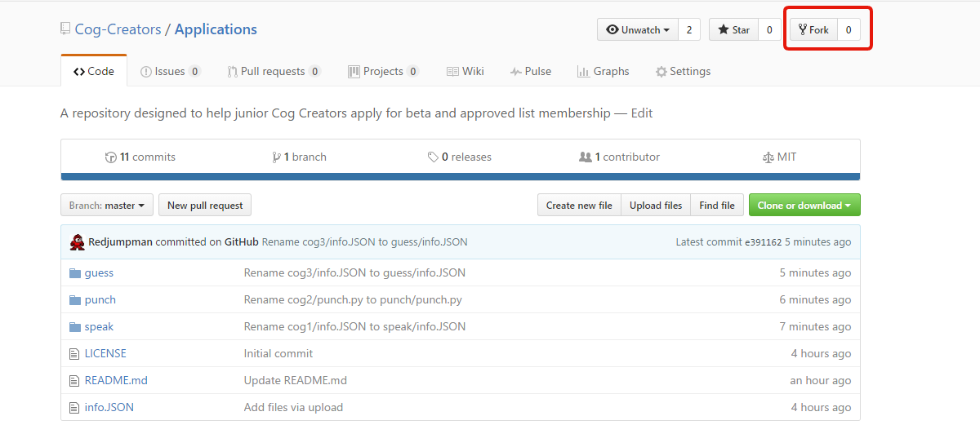This screenshot has width=980, height=425.
Task: Open commit 'Rename cog2/punch.py to punch/punch.py'
Action: point(353,299)
